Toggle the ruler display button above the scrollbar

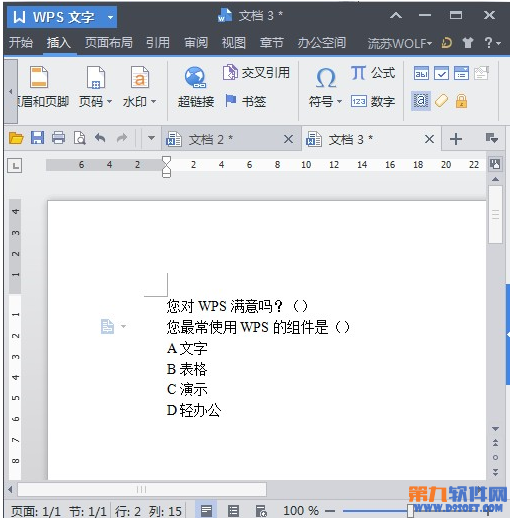pos(495,164)
